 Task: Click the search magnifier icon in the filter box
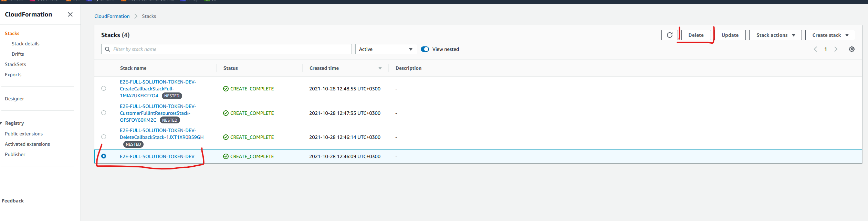pyautogui.click(x=107, y=49)
